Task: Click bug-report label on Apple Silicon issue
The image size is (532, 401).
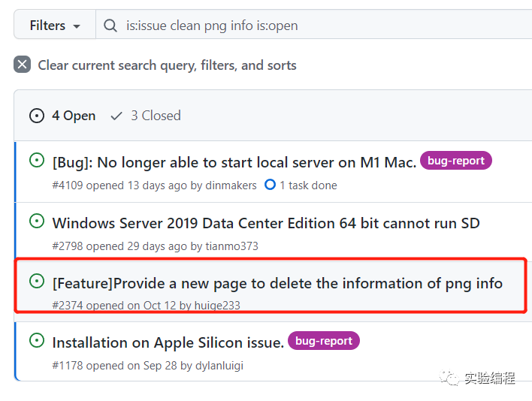Action: click(x=323, y=341)
